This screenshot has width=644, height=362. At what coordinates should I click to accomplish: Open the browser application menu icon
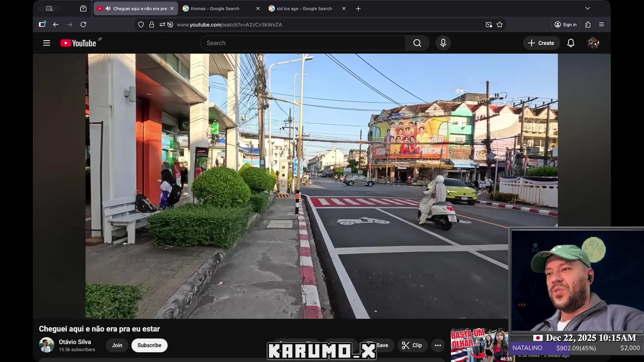click(601, 24)
